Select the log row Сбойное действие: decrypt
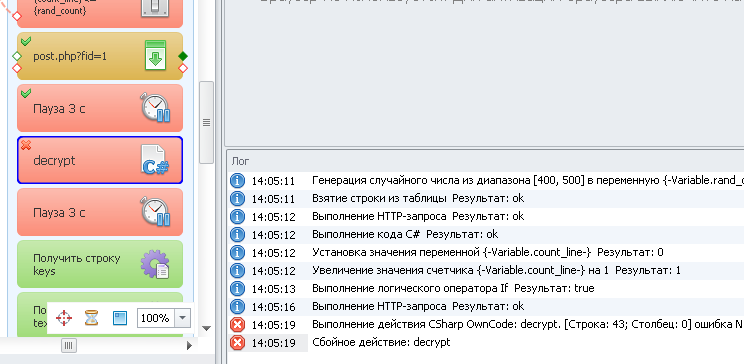This screenshot has width=744, height=364. (x=486, y=343)
